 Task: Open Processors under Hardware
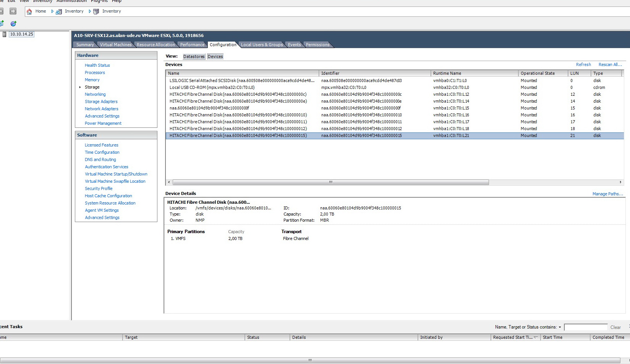tap(95, 72)
